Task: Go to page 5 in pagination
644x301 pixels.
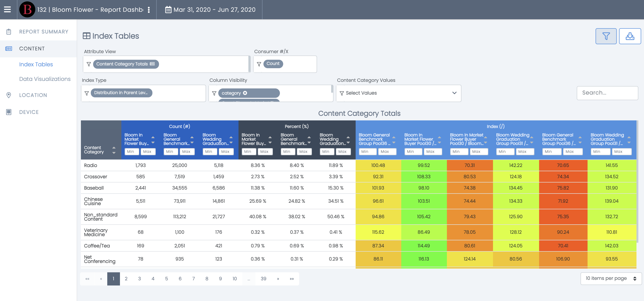Action: (x=167, y=278)
